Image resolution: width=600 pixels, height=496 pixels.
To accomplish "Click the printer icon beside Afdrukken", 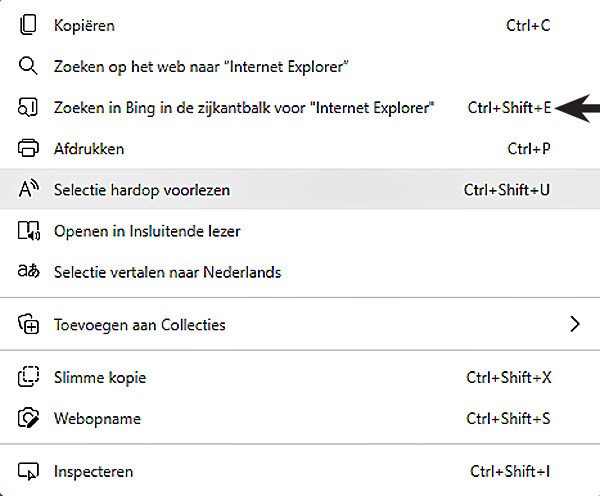I will pos(28,148).
